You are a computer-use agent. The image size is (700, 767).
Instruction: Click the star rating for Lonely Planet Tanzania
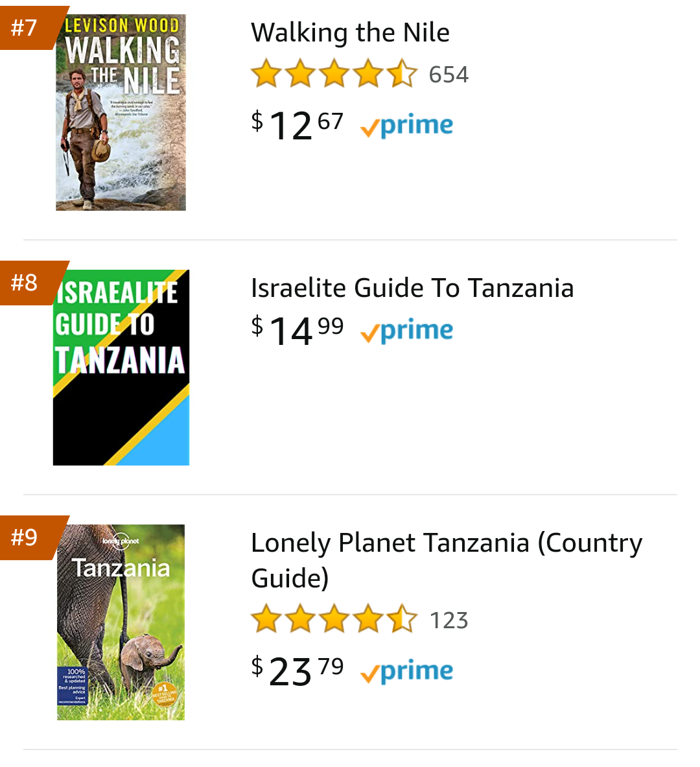pyautogui.click(x=334, y=620)
